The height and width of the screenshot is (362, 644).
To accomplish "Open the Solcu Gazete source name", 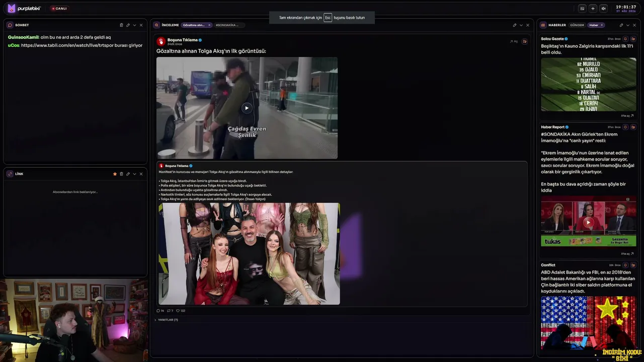I will [552, 39].
